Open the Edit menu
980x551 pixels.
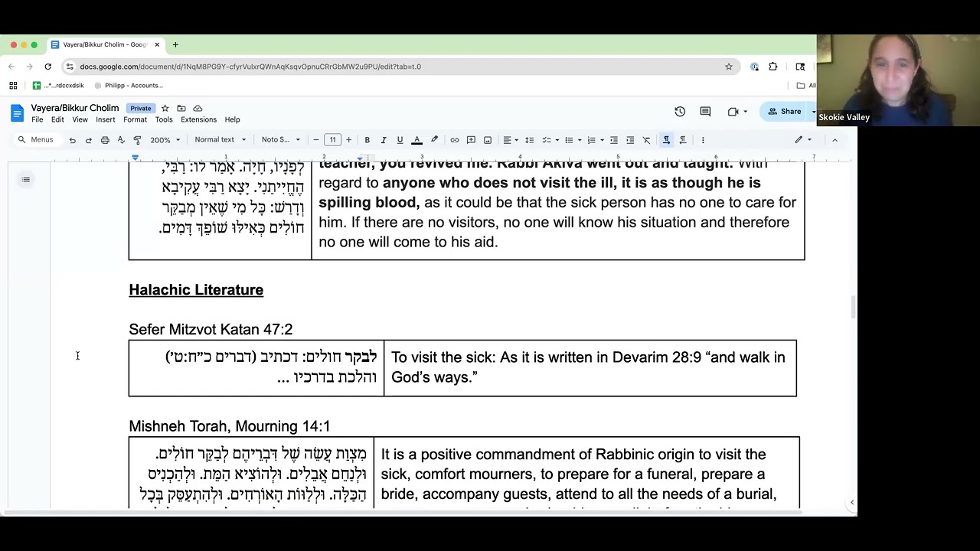(x=57, y=120)
